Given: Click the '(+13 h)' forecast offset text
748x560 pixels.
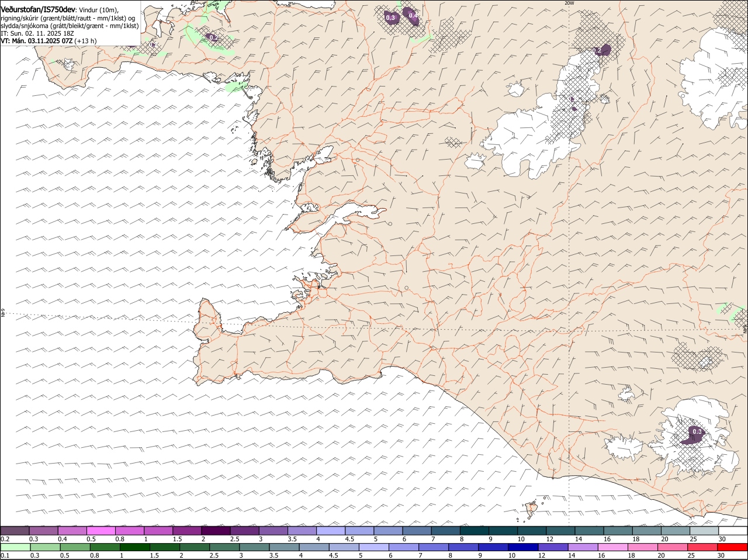Looking at the screenshot, I should 86,41.
